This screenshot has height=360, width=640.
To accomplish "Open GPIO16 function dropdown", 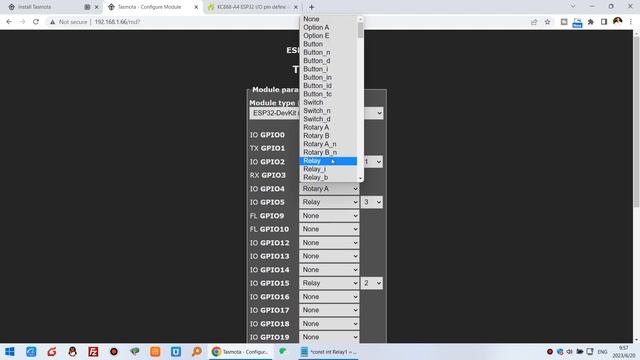I will pyautogui.click(x=329, y=296).
